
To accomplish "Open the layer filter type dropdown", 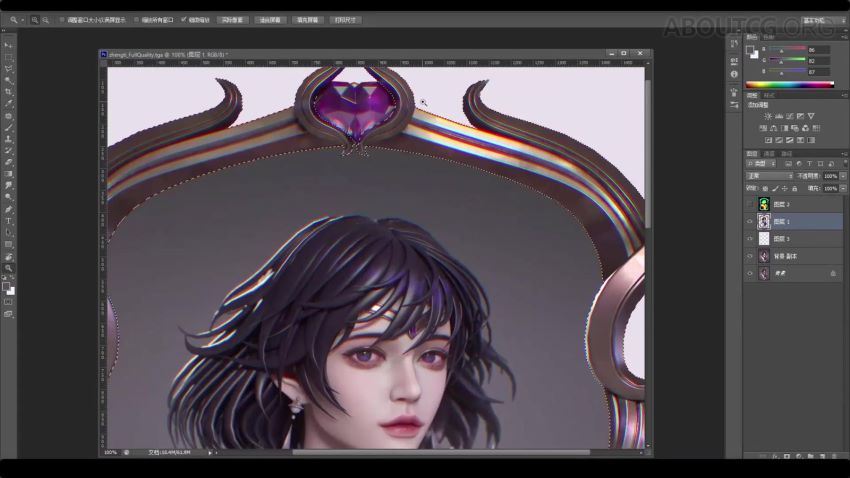I will pos(762,164).
